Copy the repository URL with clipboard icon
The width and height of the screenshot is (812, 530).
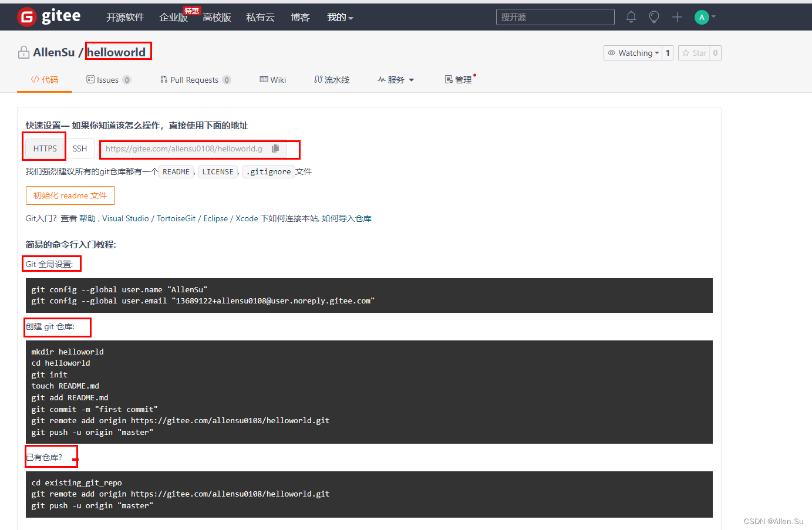(x=275, y=148)
